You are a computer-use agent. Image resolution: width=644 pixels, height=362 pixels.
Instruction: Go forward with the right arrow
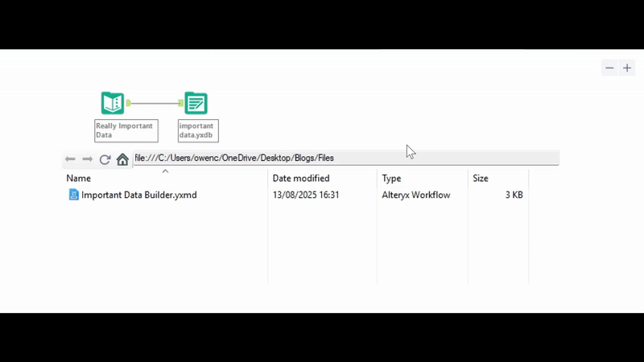click(87, 158)
